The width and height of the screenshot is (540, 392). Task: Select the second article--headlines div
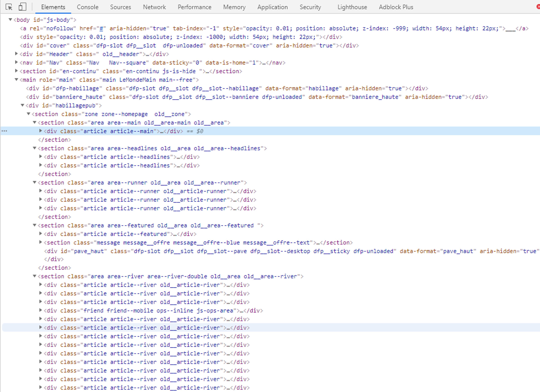click(x=122, y=165)
